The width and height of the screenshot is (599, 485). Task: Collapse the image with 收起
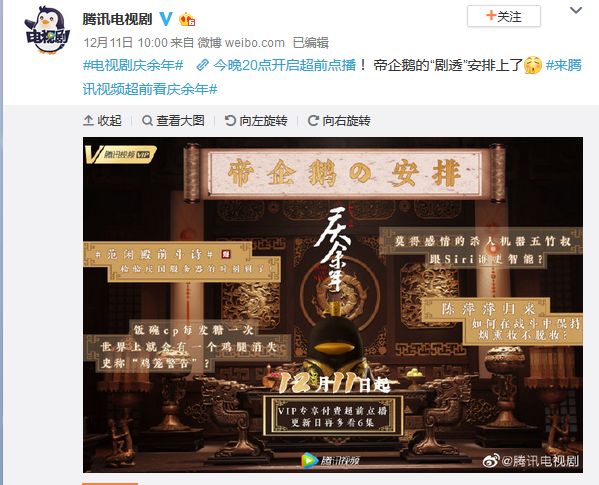(x=102, y=121)
